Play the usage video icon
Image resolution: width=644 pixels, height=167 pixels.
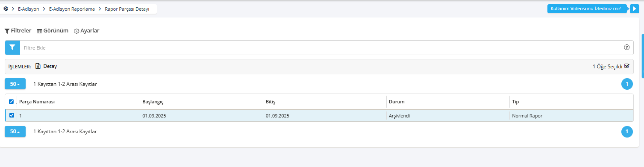point(634,9)
